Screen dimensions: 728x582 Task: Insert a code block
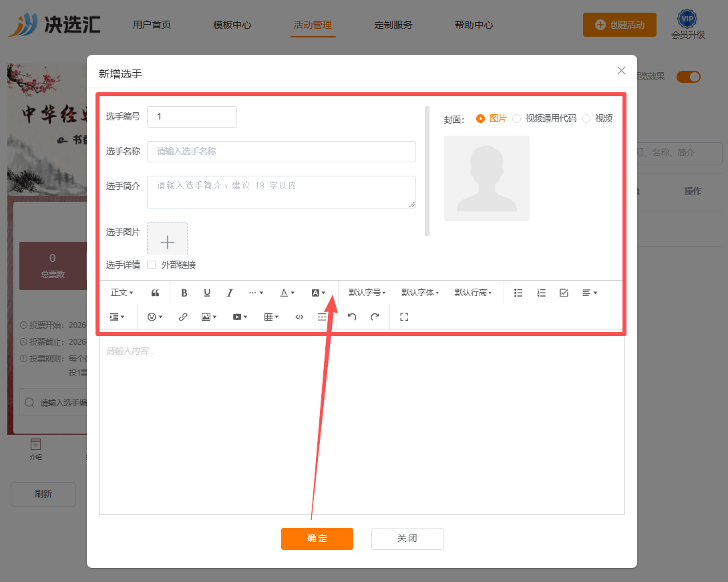(299, 317)
